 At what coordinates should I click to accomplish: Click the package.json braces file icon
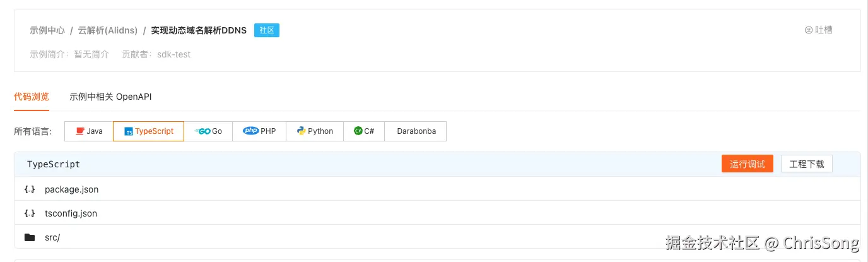[30, 189]
